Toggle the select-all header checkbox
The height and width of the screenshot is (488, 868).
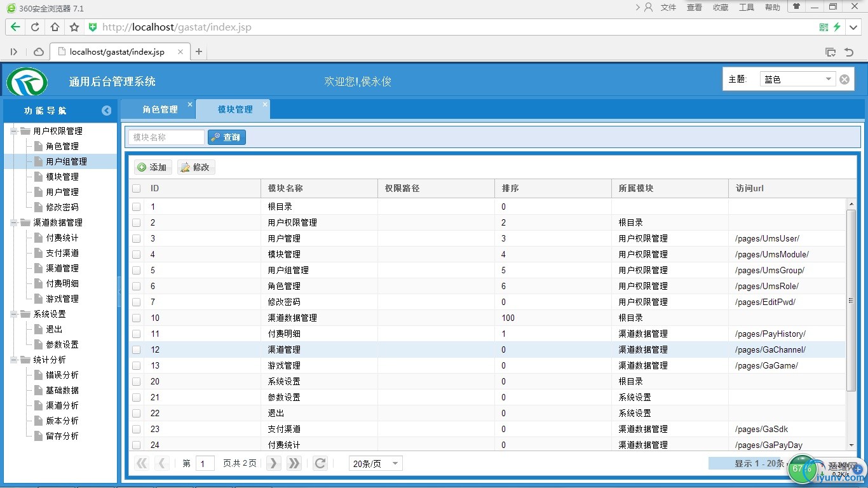pyautogui.click(x=137, y=188)
